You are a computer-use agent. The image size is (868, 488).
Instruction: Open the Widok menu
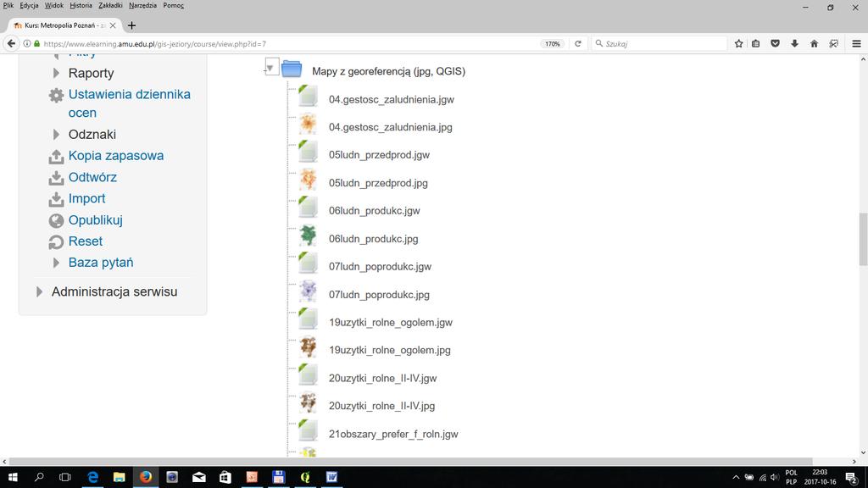[53, 6]
